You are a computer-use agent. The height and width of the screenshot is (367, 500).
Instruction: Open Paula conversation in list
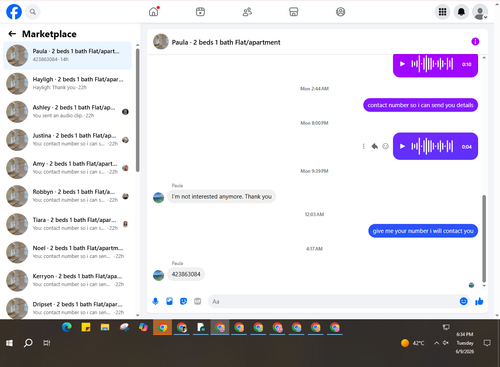(x=67, y=55)
